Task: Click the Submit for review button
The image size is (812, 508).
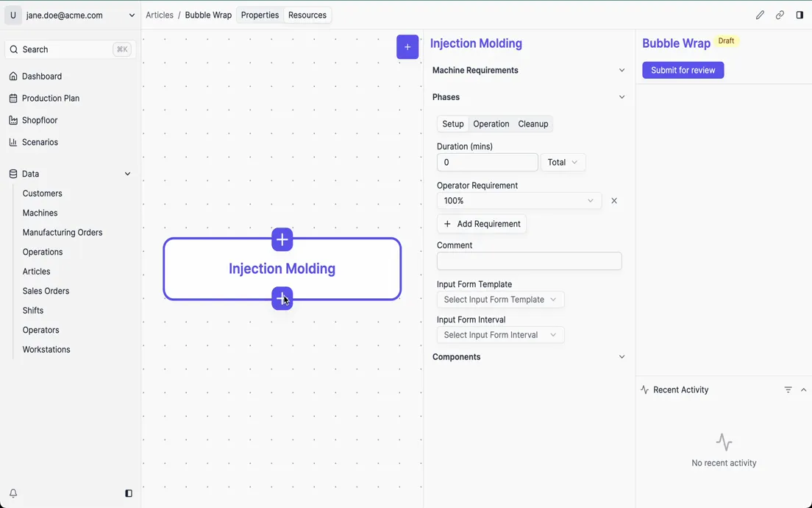Action: coord(683,71)
